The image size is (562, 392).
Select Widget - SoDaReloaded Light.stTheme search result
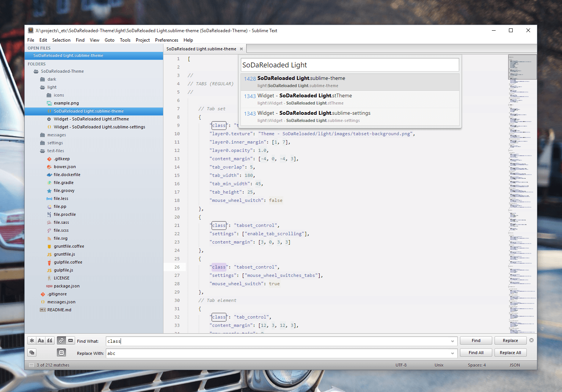[350, 99]
